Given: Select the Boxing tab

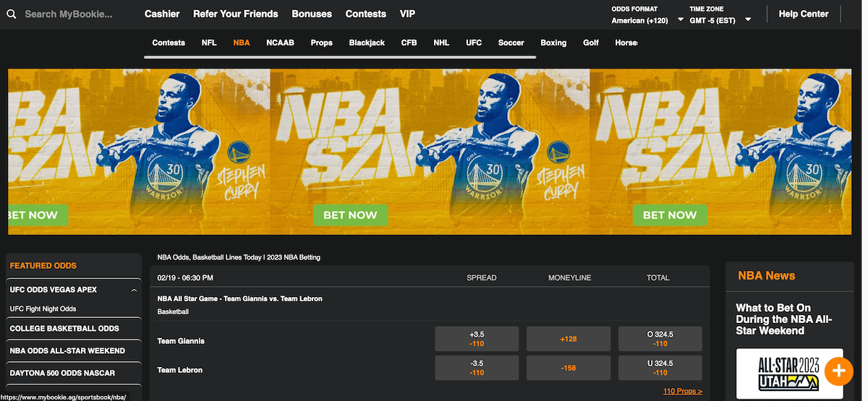Looking at the screenshot, I should (553, 43).
